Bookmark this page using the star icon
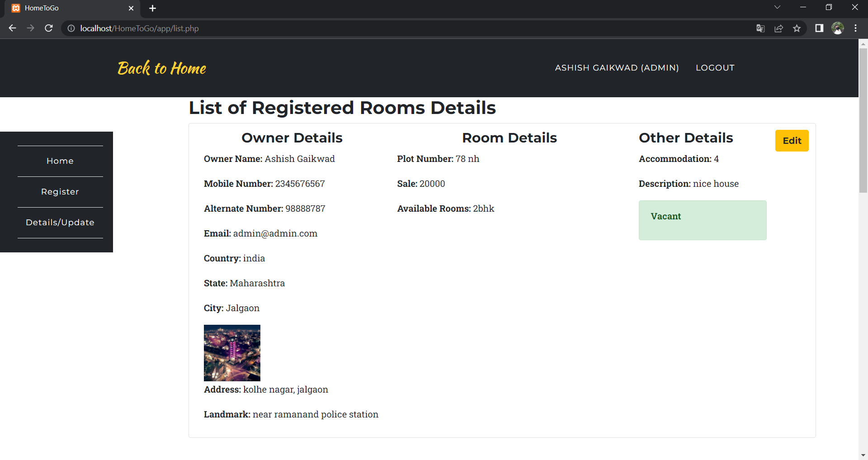This screenshot has height=460, width=868. tap(797, 28)
